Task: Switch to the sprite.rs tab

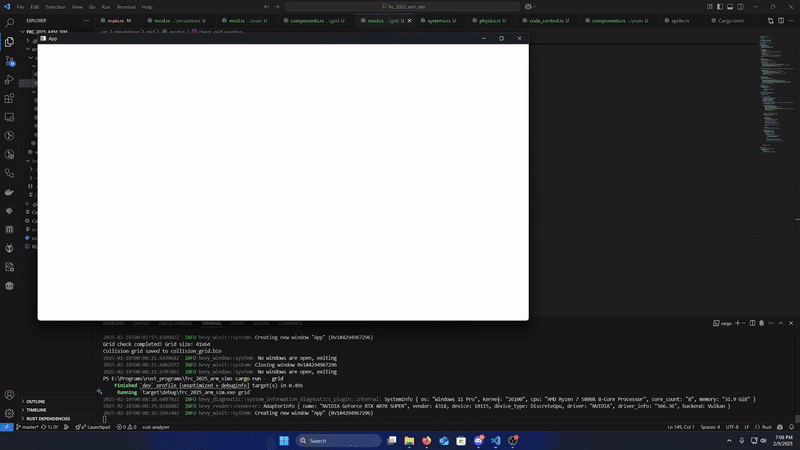Action: click(680, 21)
